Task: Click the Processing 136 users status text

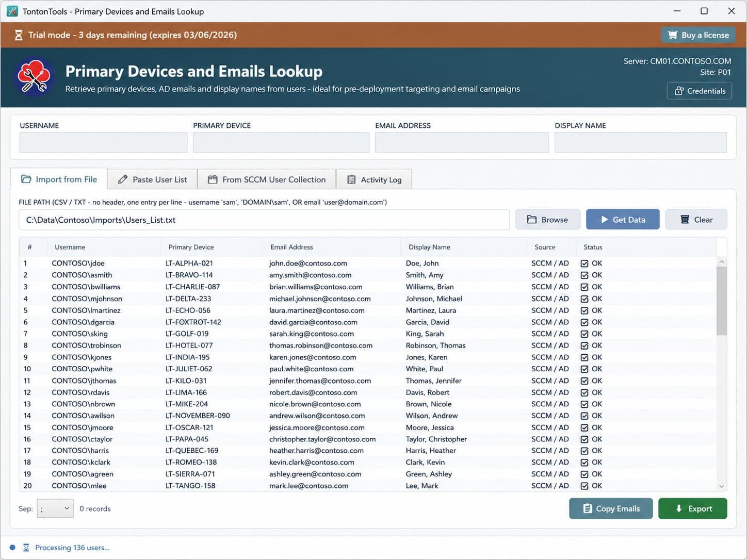Action: click(x=72, y=548)
